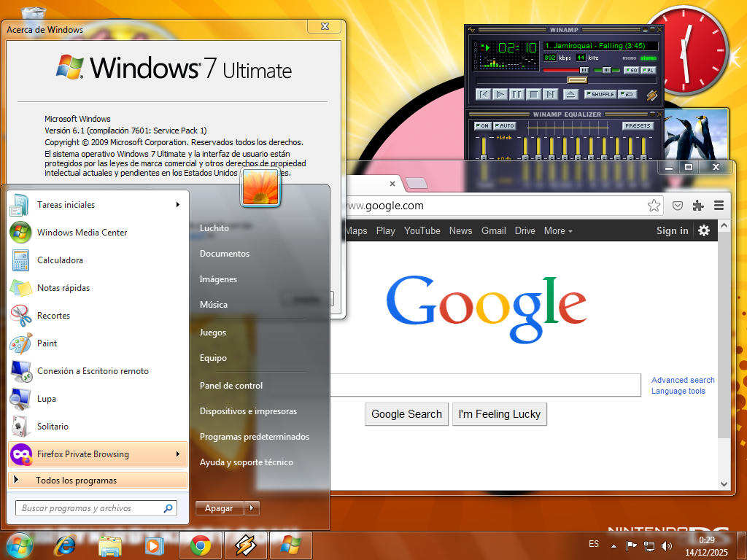
Task: Open Google settings gear icon
Action: click(x=704, y=230)
